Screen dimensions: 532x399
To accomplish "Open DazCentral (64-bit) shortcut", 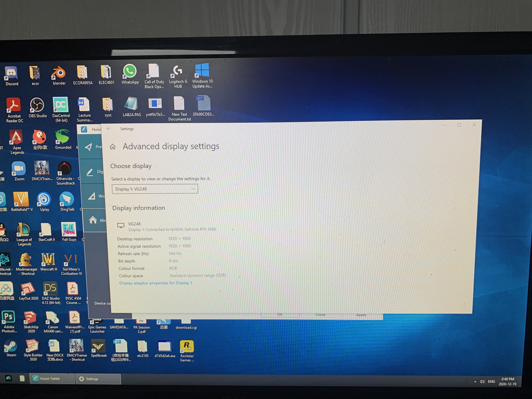I will click(61, 109).
